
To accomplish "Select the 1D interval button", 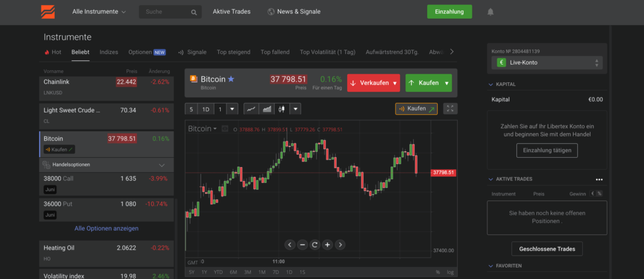I will point(206,109).
